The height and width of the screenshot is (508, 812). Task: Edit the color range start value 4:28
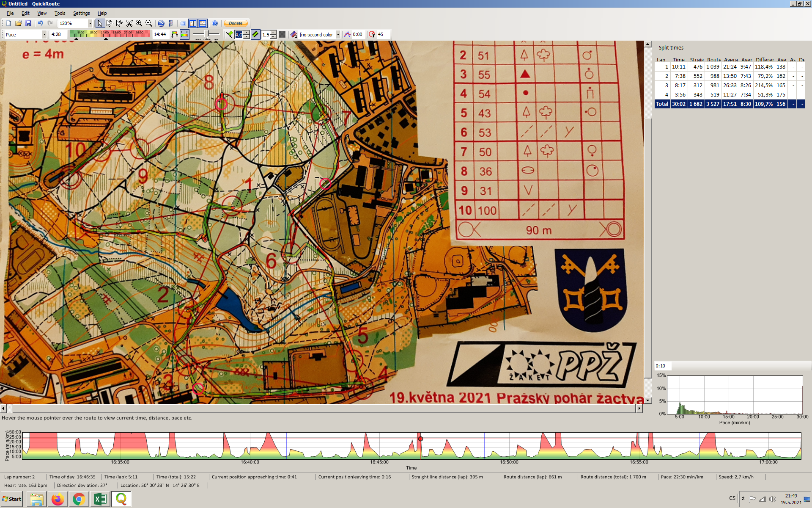coord(58,35)
